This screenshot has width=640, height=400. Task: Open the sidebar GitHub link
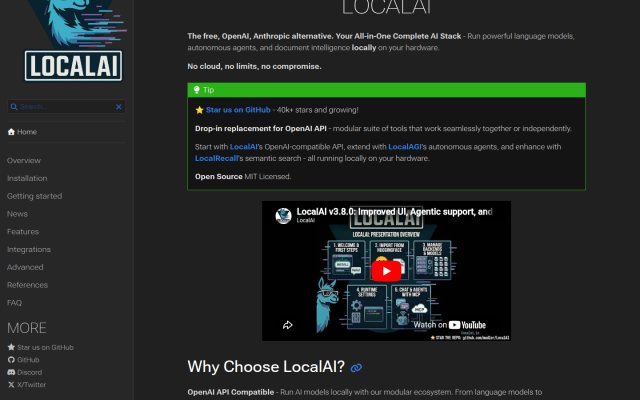coord(28,360)
